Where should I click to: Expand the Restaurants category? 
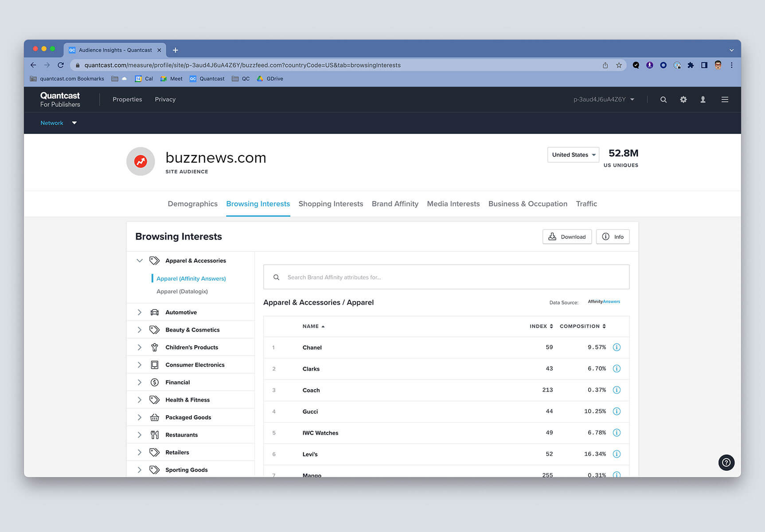point(140,435)
